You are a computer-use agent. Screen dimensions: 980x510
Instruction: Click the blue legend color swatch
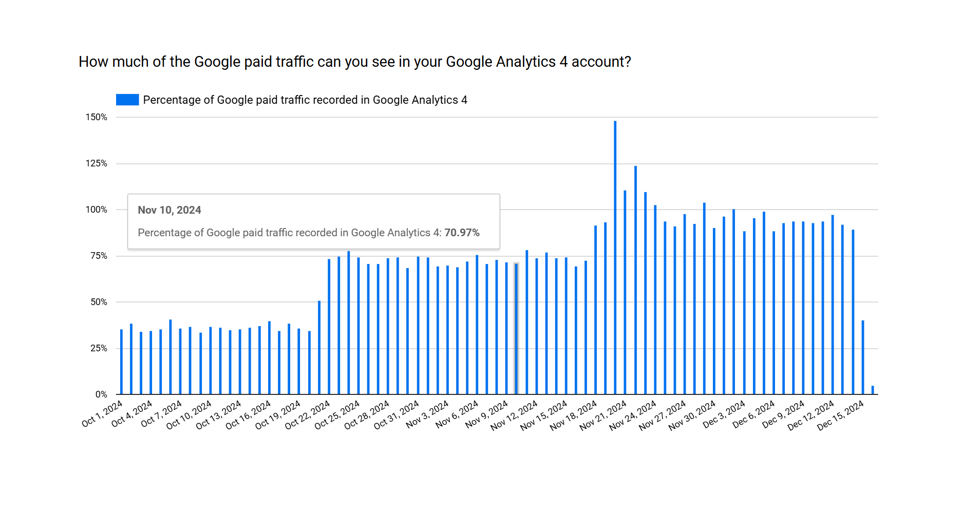tap(127, 100)
